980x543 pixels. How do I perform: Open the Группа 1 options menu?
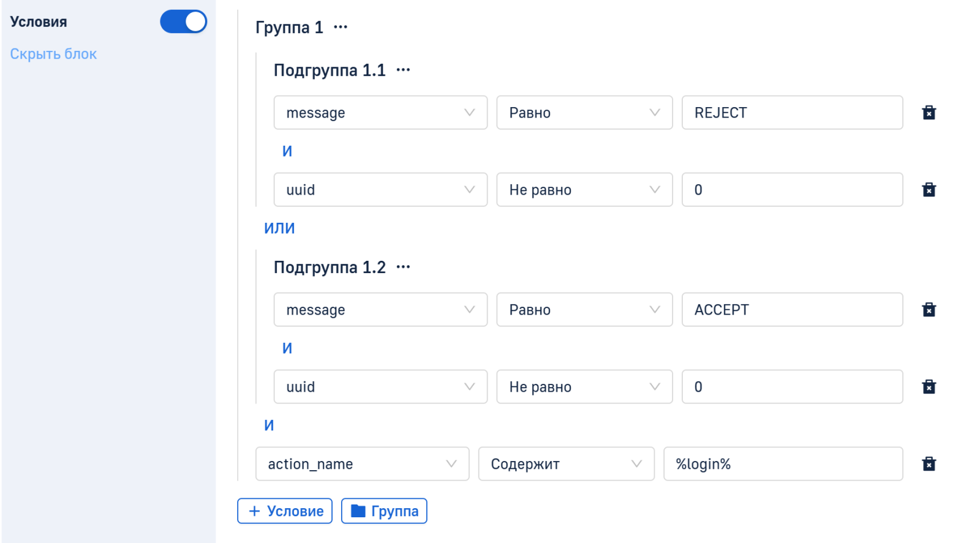[341, 28]
